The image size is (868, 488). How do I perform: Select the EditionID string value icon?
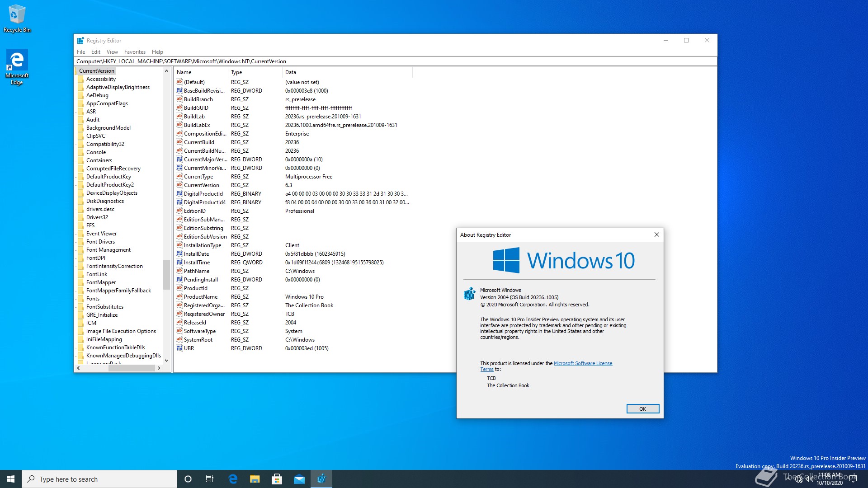tap(179, 211)
